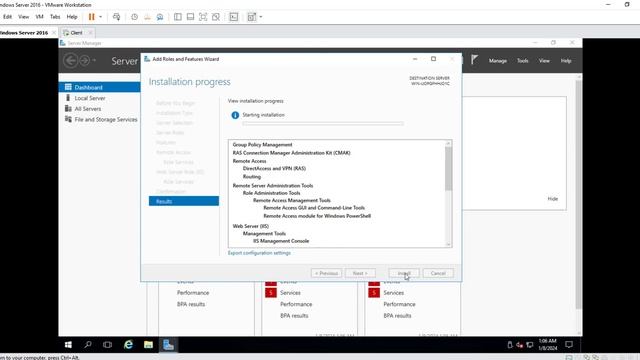Toggle the thumbnail bar view icon
Image resolution: width=640 pixels, height=360 pixels.
pos(190,17)
